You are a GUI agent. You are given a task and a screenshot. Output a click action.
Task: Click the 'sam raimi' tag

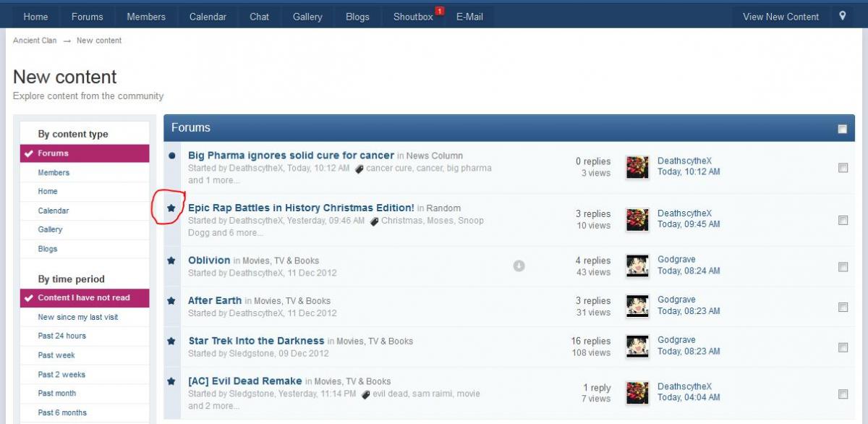pyautogui.click(x=433, y=394)
